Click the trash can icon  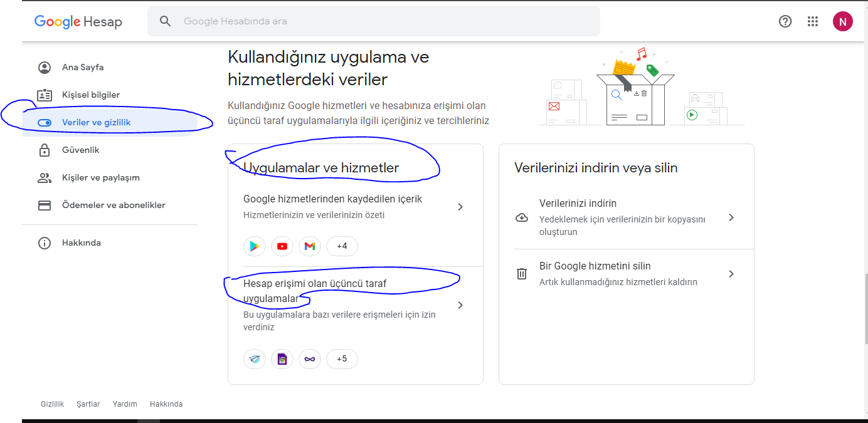point(522,274)
